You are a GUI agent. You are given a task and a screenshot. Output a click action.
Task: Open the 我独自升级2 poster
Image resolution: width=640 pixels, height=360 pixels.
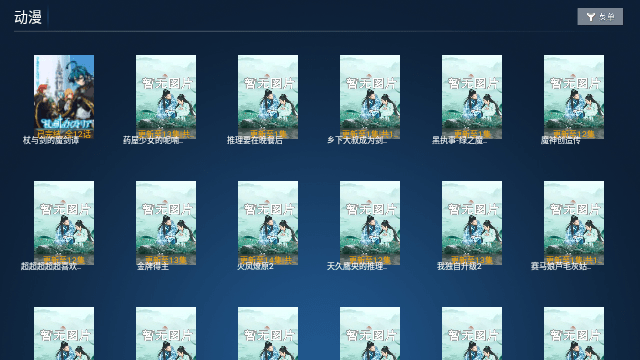click(472, 223)
